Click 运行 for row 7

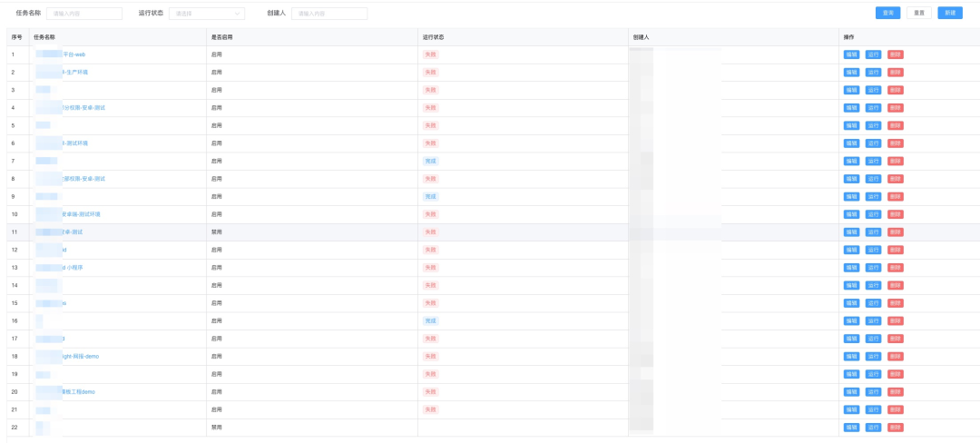click(874, 161)
